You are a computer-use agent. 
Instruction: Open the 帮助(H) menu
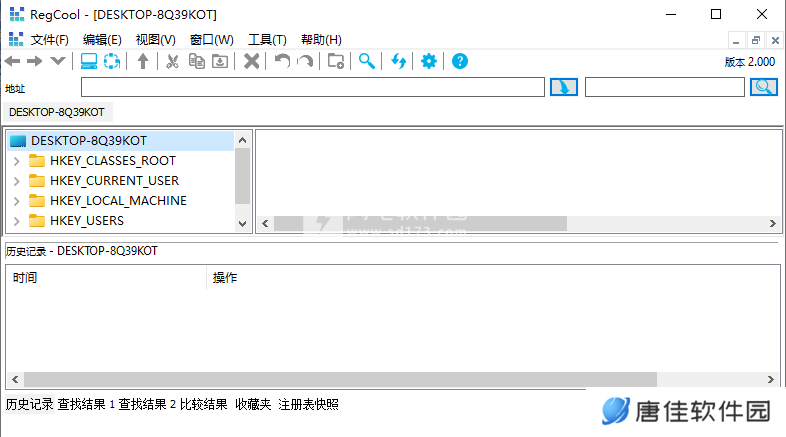(x=321, y=40)
